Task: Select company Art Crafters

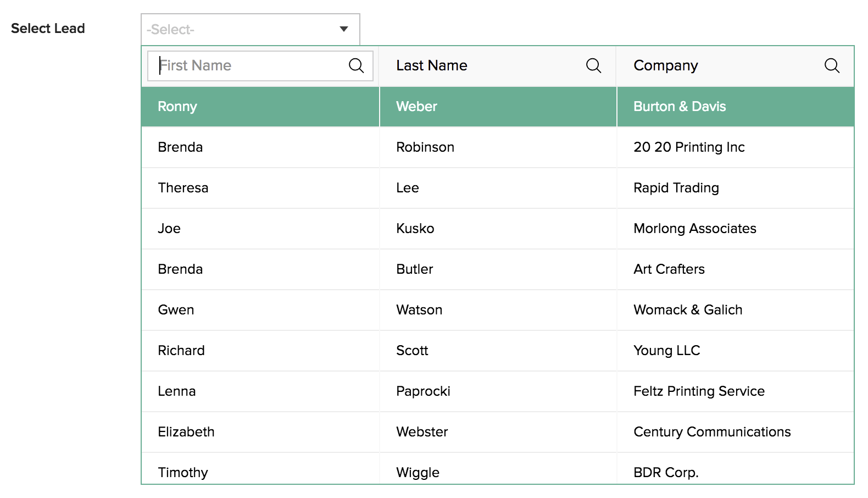Action: click(x=669, y=269)
